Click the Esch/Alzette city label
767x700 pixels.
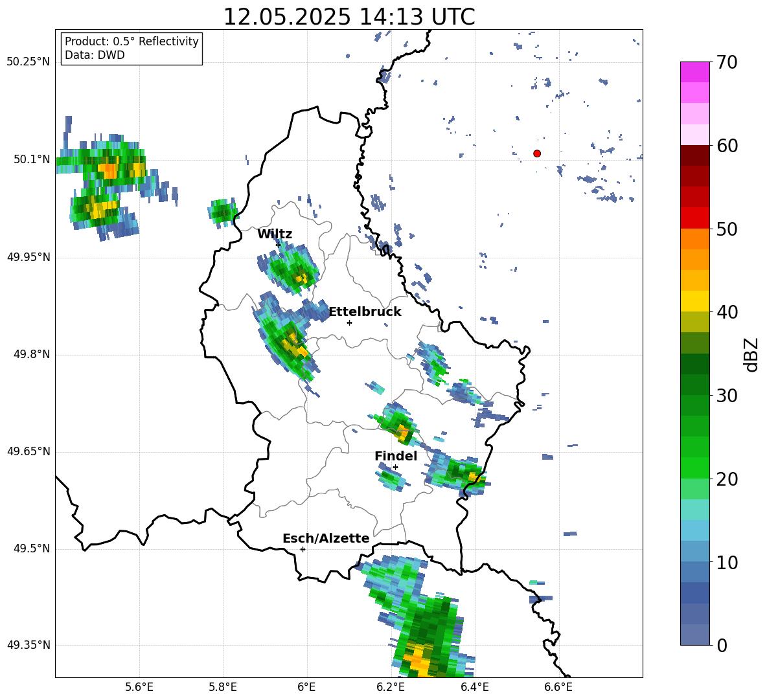coord(326,538)
